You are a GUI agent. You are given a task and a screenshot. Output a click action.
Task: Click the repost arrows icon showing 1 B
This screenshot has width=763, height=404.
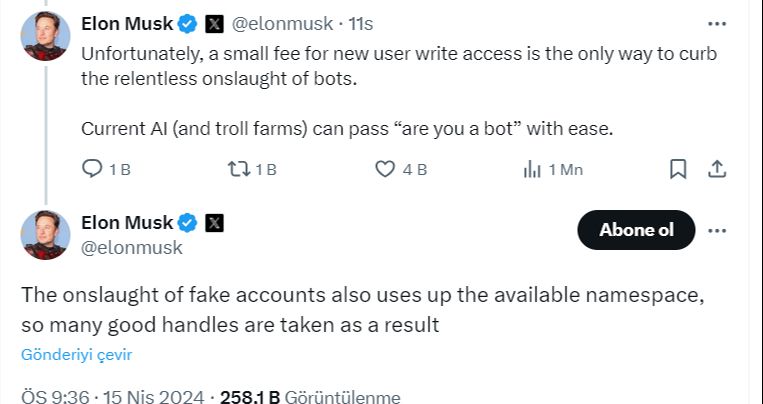(239, 169)
